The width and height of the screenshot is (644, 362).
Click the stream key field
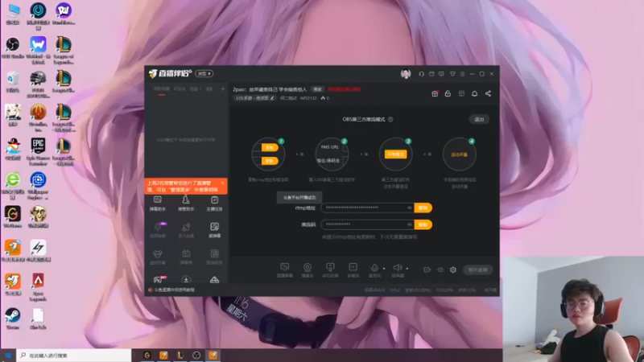click(x=367, y=224)
